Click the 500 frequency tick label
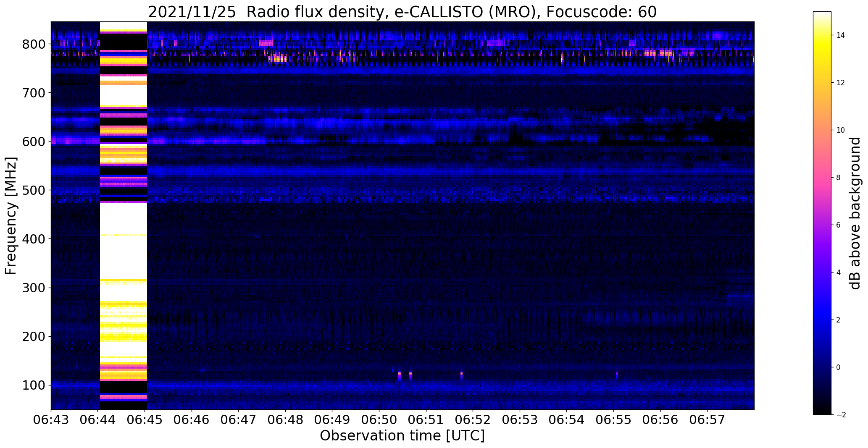 click(x=33, y=190)
